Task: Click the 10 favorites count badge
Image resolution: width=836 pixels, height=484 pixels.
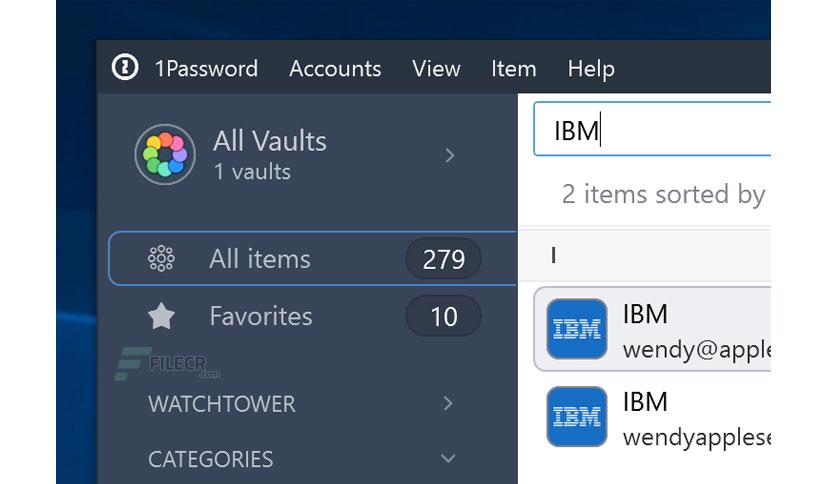Action: 444,317
